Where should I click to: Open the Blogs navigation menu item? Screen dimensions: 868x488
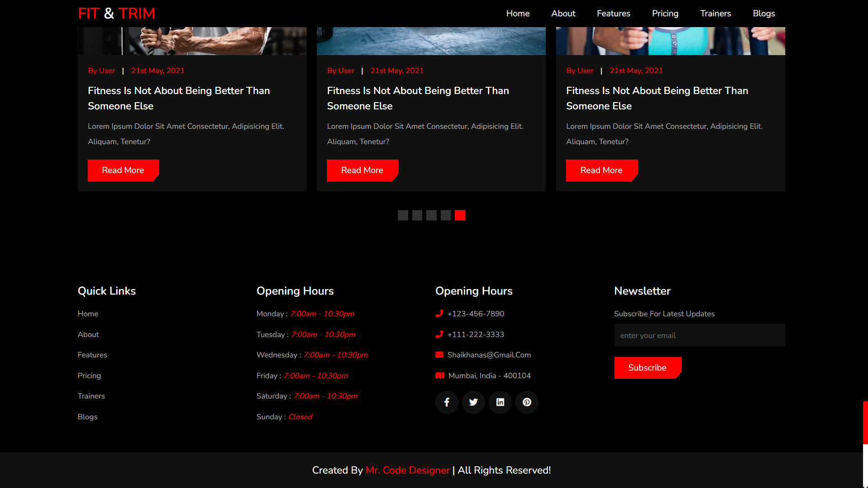[x=764, y=14]
